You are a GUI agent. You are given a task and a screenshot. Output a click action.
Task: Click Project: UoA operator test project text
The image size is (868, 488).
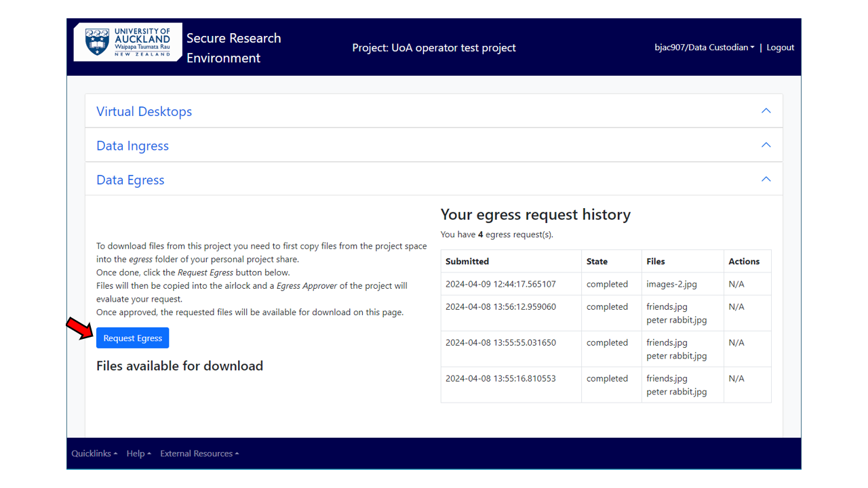pyautogui.click(x=434, y=47)
